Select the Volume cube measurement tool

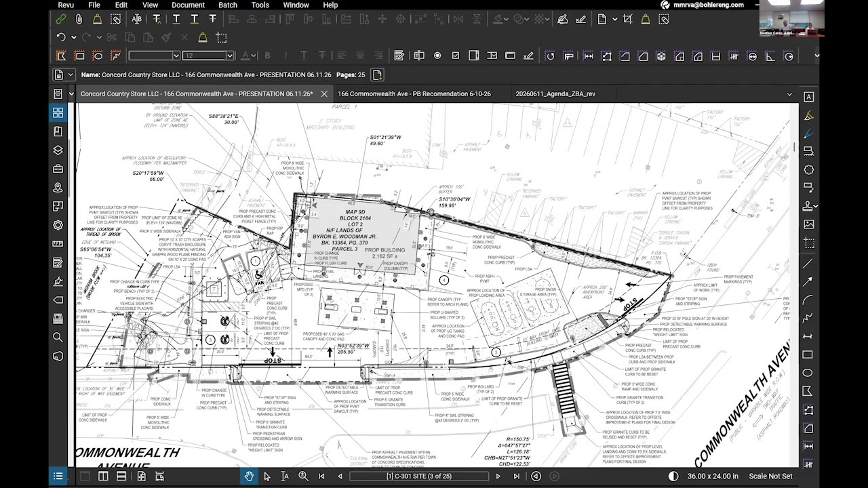point(660,56)
